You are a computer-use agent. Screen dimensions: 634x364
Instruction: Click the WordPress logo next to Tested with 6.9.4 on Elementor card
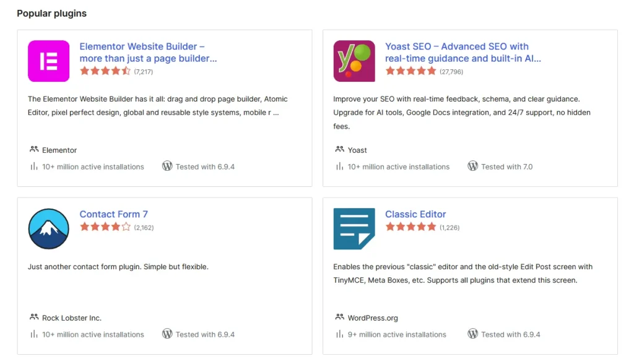(168, 167)
